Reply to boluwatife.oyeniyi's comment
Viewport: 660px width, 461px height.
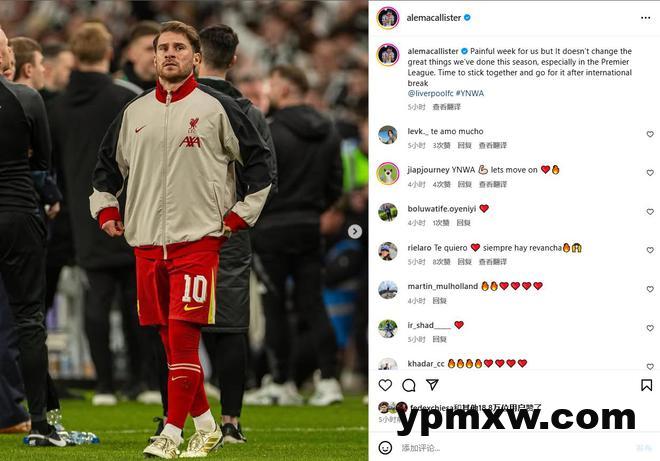click(463, 223)
